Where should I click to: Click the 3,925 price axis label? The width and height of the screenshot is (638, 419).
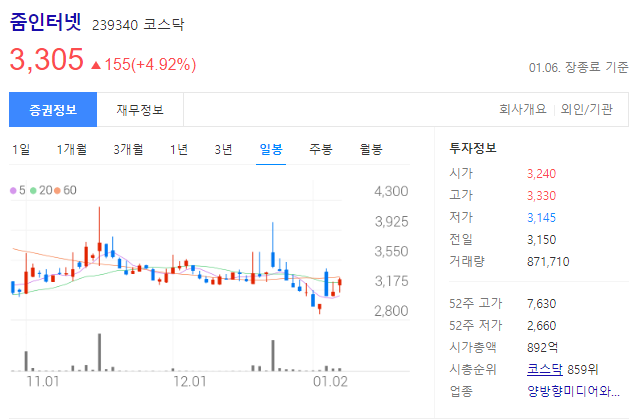point(391,222)
